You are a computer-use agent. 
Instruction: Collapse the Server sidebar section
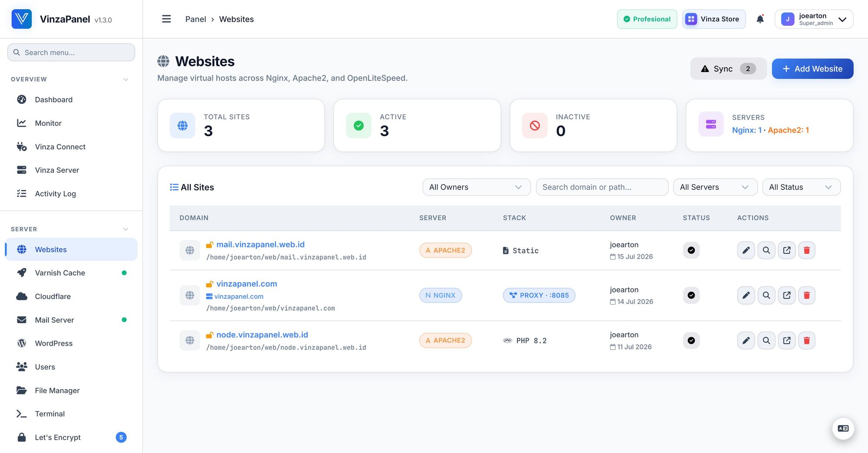click(125, 229)
